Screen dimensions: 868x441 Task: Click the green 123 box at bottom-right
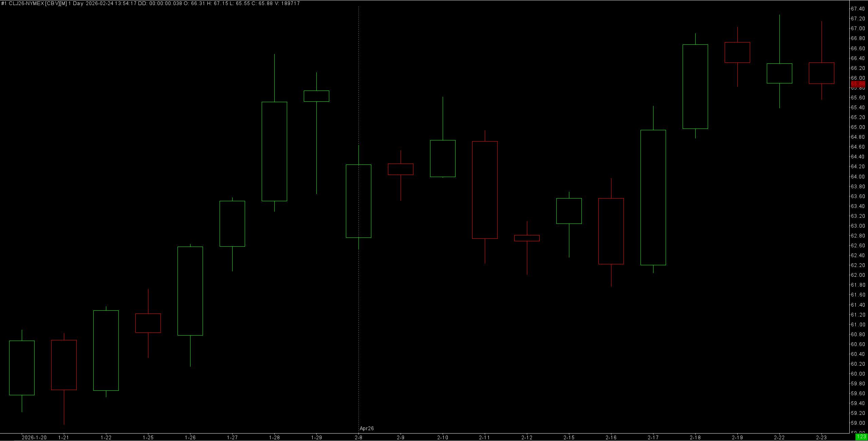coord(861,437)
